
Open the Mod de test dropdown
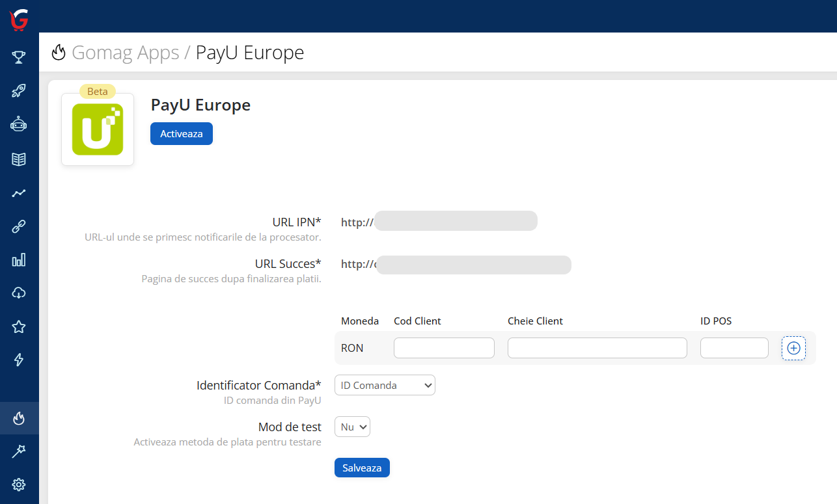click(352, 427)
